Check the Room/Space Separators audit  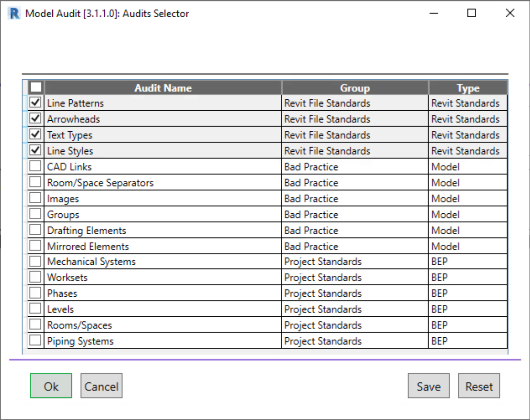[x=35, y=182]
